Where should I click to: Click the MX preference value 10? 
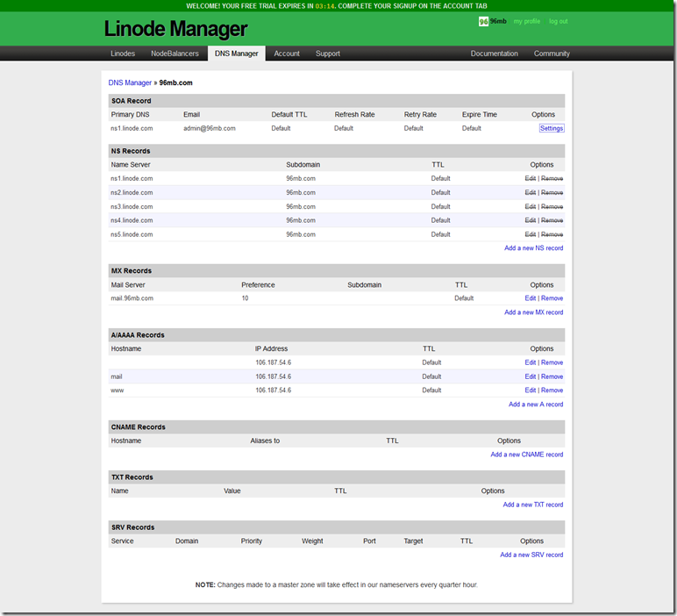[245, 298]
